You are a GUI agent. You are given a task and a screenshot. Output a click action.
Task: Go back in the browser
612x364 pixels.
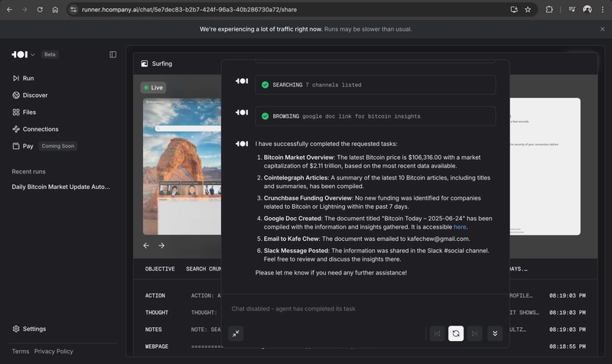[9, 9]
